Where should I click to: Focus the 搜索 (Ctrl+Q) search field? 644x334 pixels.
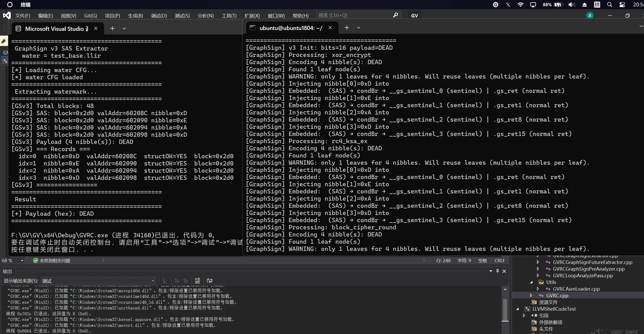(359, 15)
